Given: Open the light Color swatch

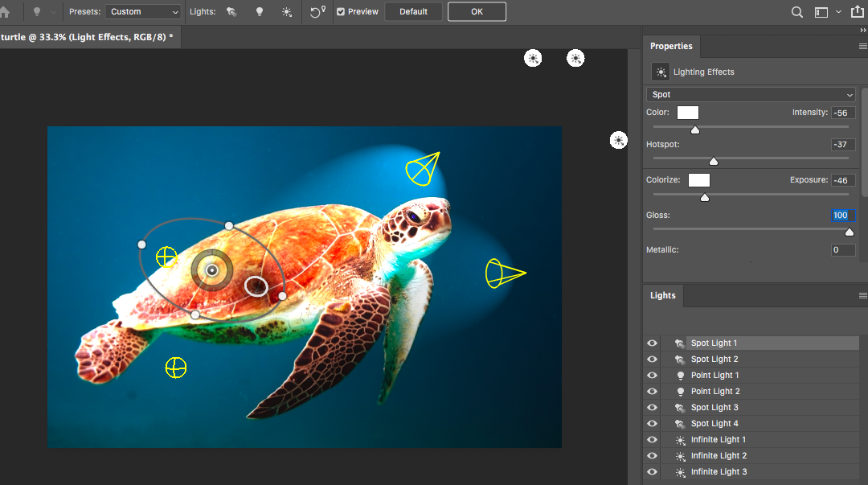Looking at the screenshot, I should pyautogui.click(x=687, y=113).
